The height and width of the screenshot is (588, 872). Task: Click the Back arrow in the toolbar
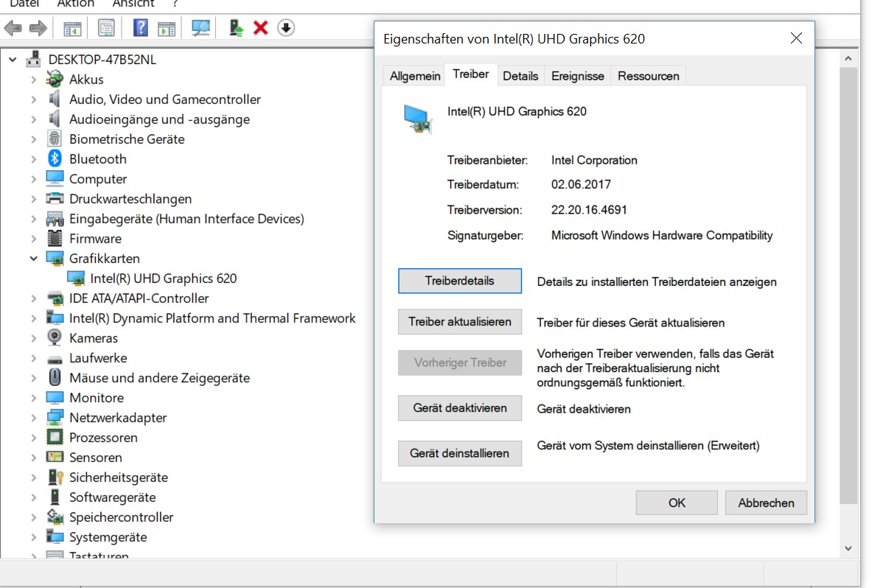point(13,28)
